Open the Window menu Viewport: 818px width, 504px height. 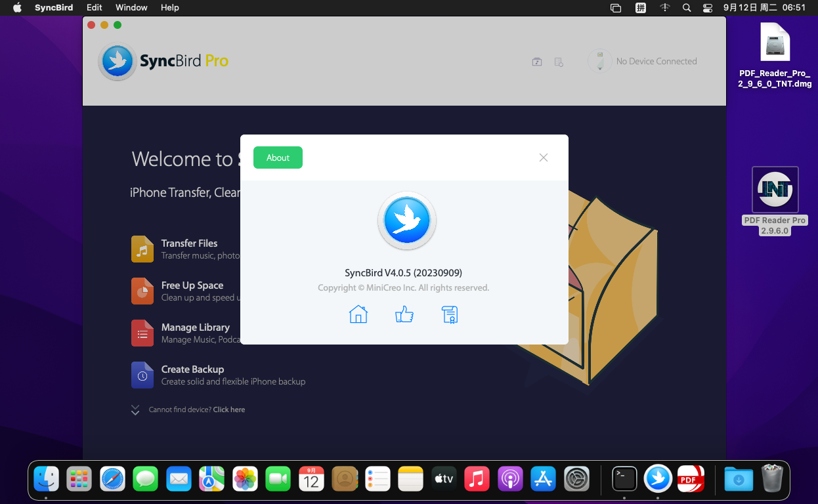point(131,7)
